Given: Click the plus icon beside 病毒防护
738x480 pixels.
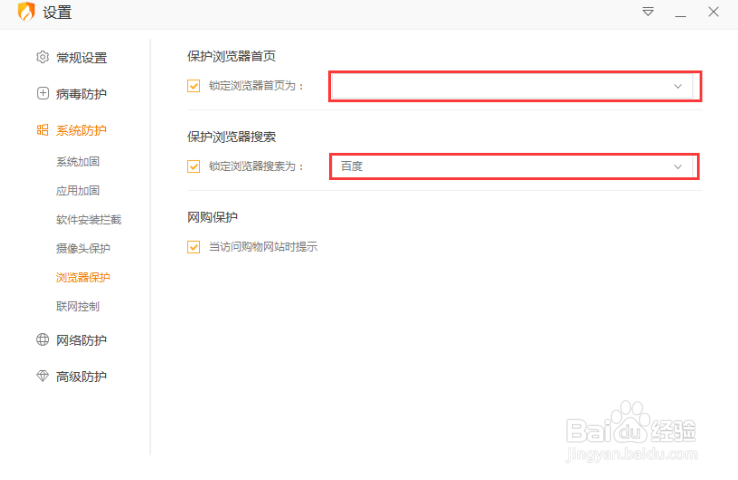Looking at the screenshot, I should click(x=42, y=94).
